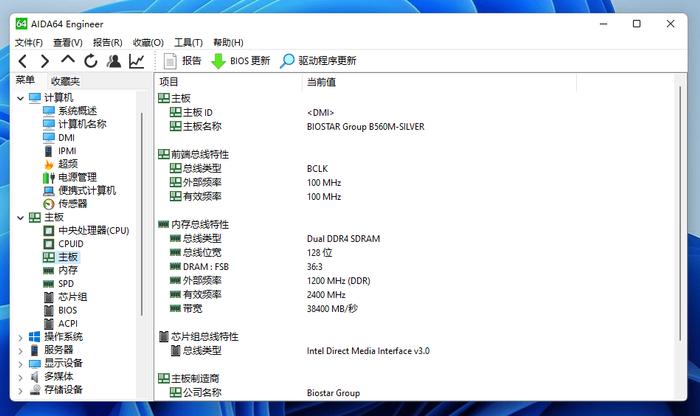Image resolution: width=700 pixels, height=416 pixels.
Task: Select 主板 subitem under 主板
Action: tap(68, 257)
